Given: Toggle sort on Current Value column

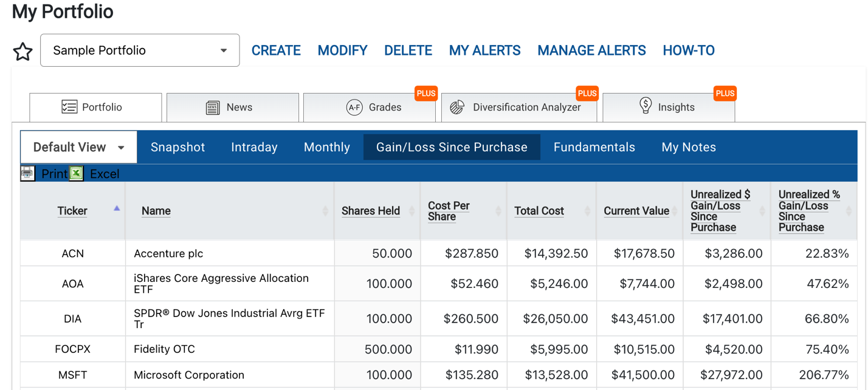Looking at the screenshot, I should 675,211.
